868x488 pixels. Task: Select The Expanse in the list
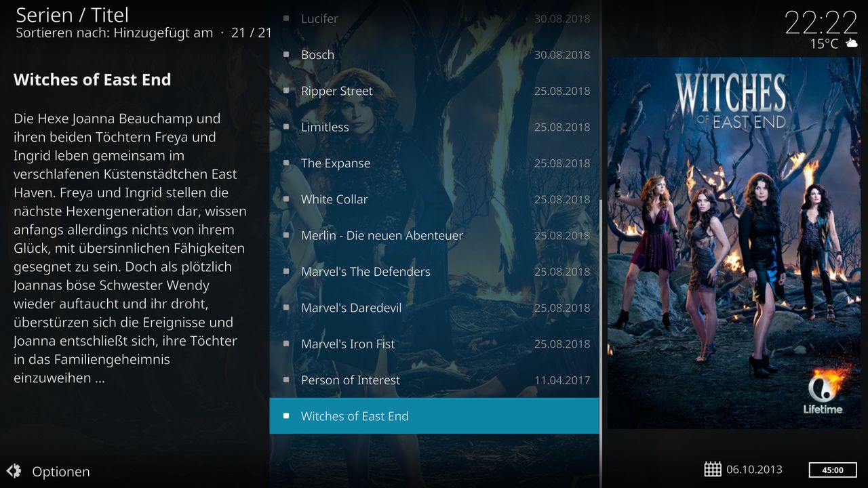pyautogui.click(x=435, y=163)
